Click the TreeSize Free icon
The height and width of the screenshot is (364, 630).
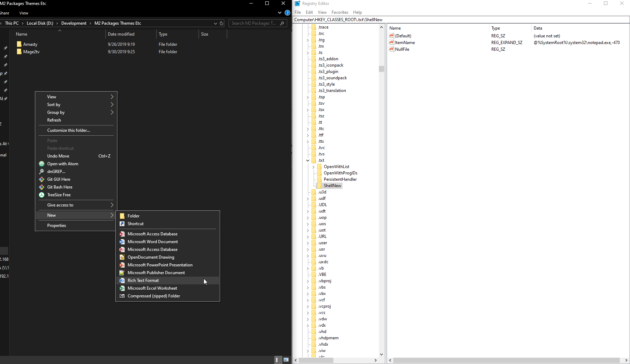[x=42, y=195]
